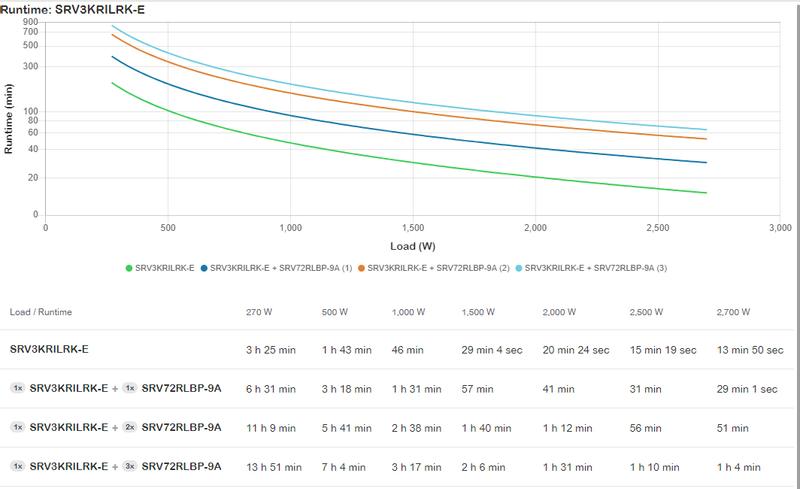800x489 pixels.
Task: Select the 2,700 W column header
Action: pos(733,311)
